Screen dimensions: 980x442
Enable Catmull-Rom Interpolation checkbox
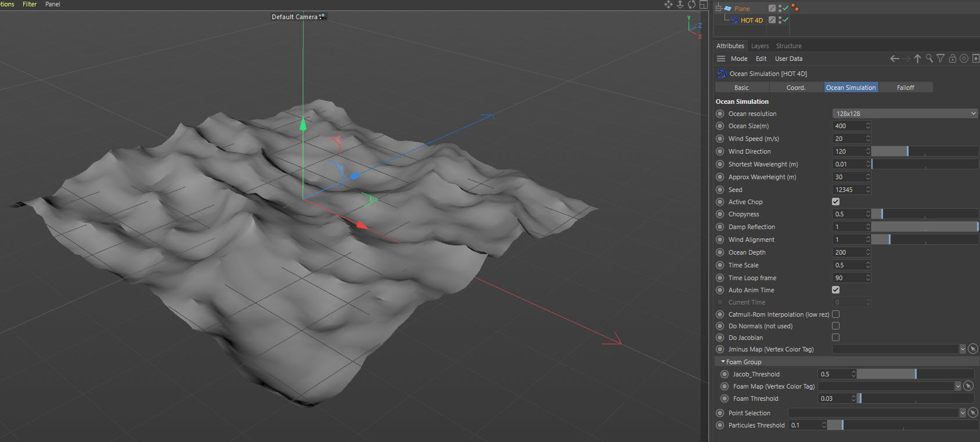coord(835,314)
